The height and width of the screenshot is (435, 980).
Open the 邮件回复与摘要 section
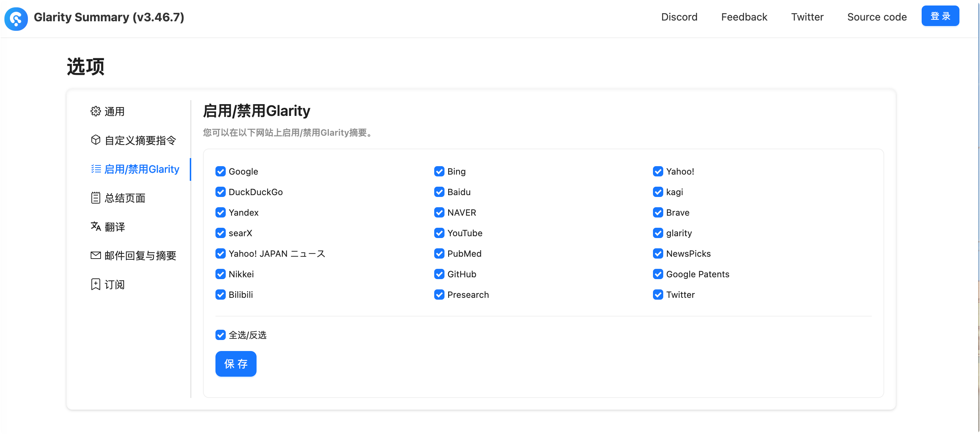pos(140,256)
